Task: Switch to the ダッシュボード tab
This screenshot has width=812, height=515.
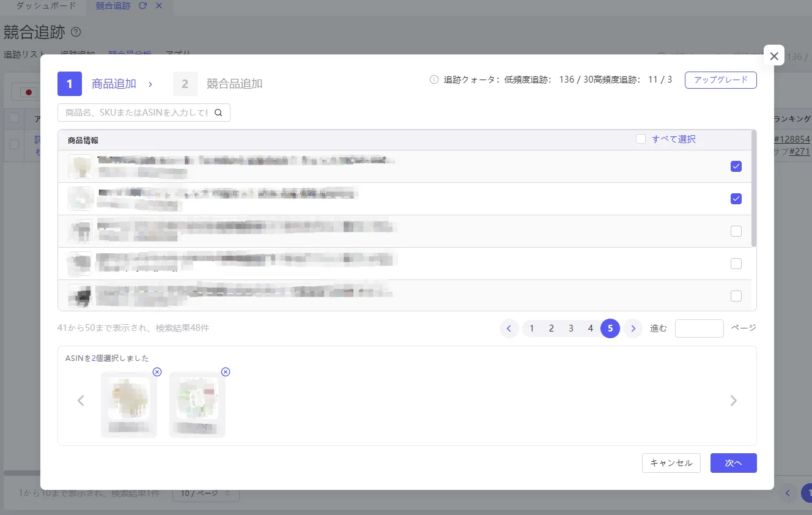Action: (46, 6)
